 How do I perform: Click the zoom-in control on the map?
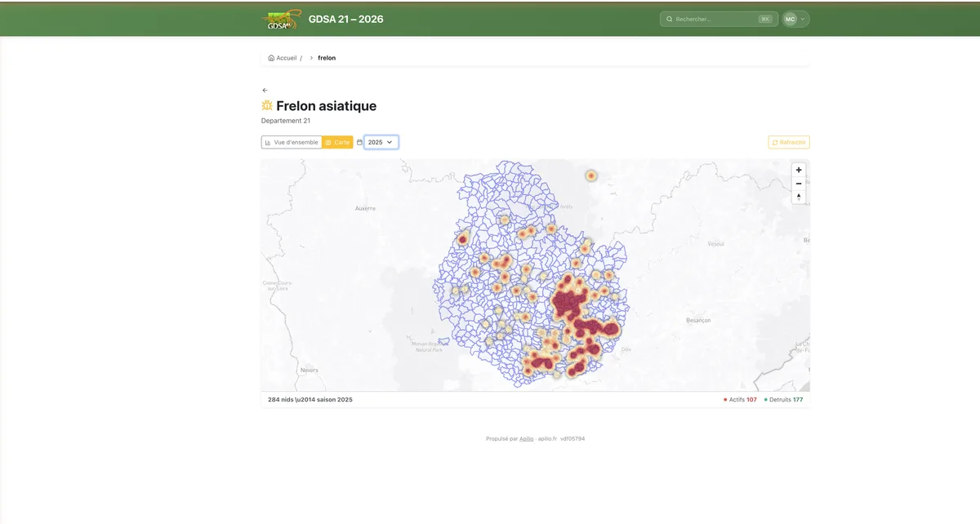click(798, 169)
